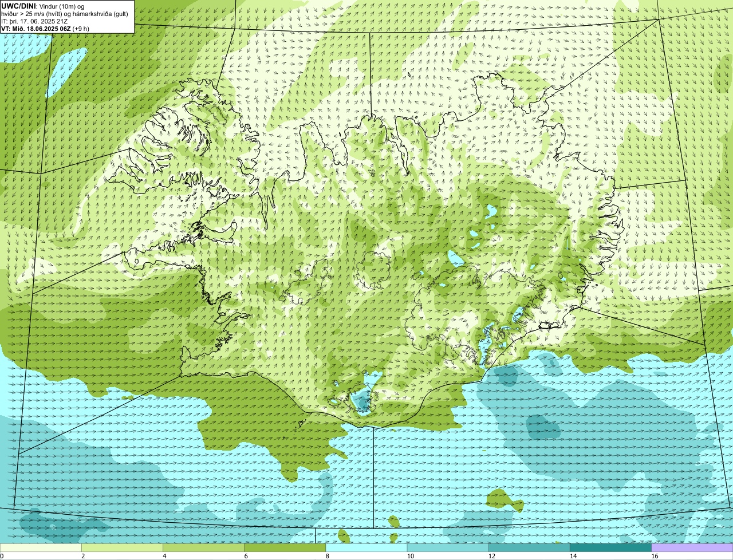Pick the 12–14 m/s teal legend swatch

pyautogui.click(x=529, y=547)
